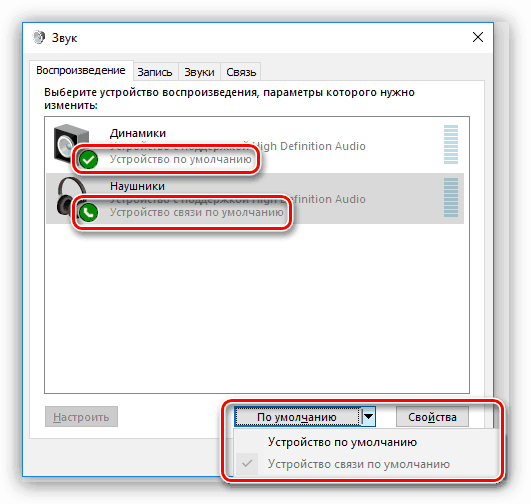
Task: Select the Динамики device row
Action: pos(255,145)
